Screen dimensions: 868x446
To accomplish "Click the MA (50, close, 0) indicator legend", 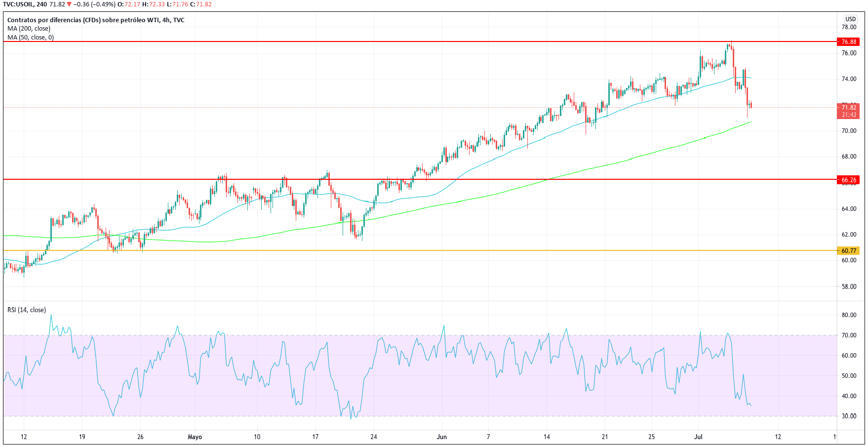I will pyautogui.click(x=31, y=38).
